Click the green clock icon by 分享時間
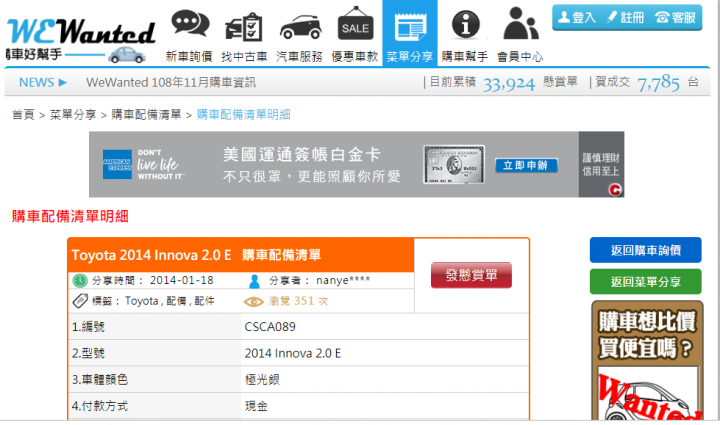720x425 pixels. pos(80,280)
